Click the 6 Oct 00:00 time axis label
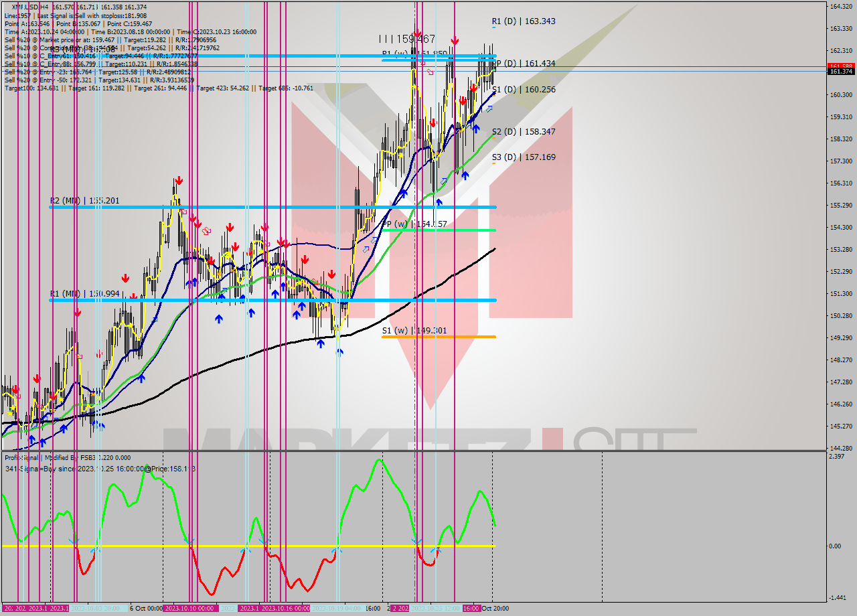 point(145,609)
